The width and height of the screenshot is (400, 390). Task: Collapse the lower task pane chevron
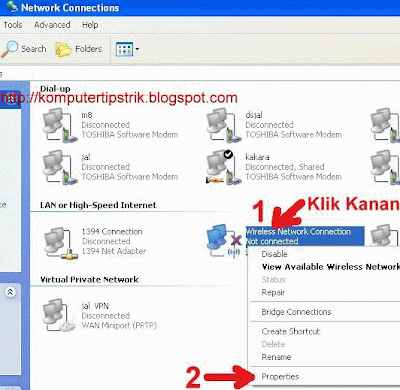point(10,292)
